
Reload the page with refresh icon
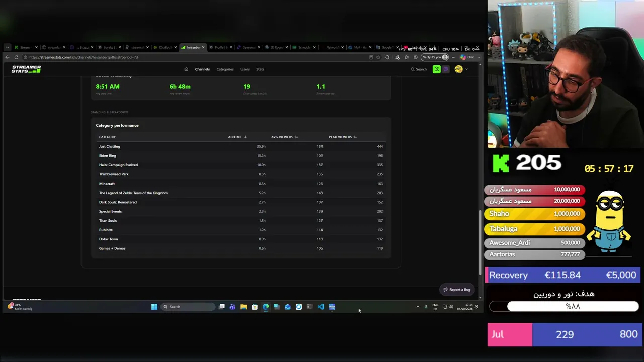coord(17,57)
